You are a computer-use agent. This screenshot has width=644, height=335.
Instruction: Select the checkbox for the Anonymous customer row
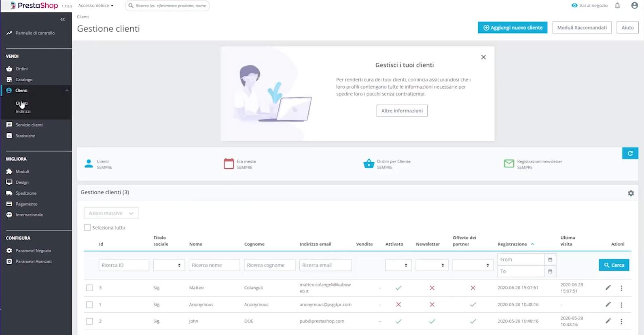point(89,305)
